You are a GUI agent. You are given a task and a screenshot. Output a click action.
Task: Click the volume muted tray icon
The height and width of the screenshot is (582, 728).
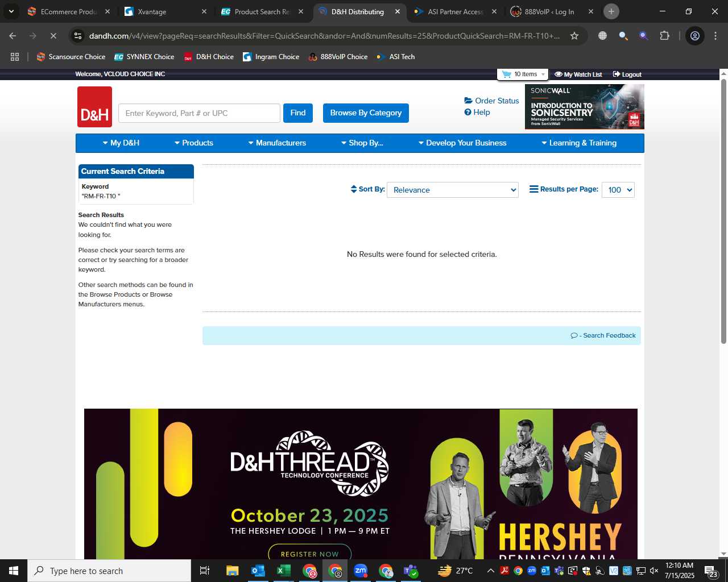tap(654, 571)
